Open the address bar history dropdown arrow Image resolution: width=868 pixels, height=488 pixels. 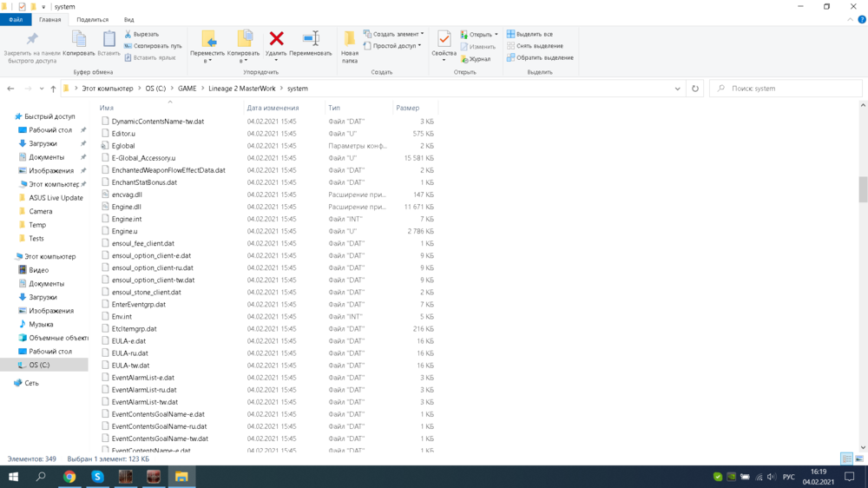pyautogui.click(x=677, y=89)
